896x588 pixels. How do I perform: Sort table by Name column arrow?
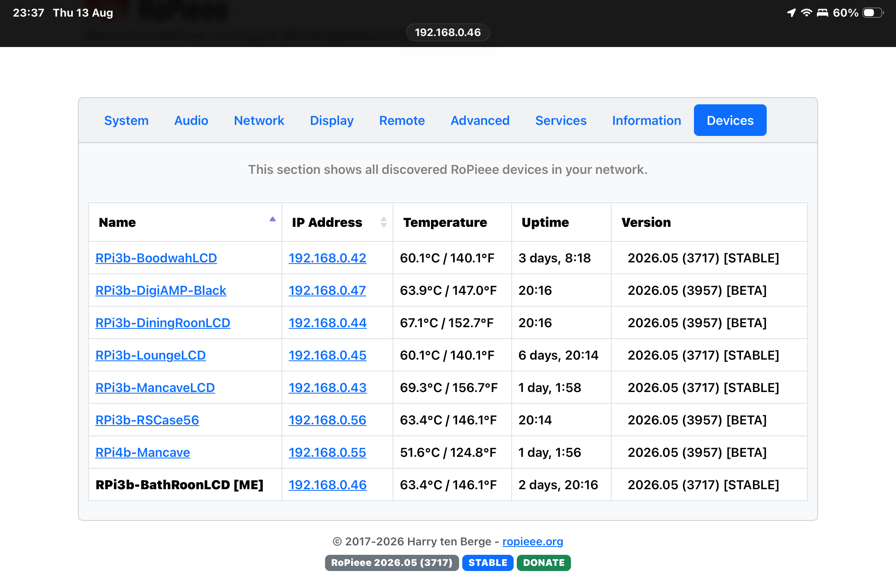(272, 220)
